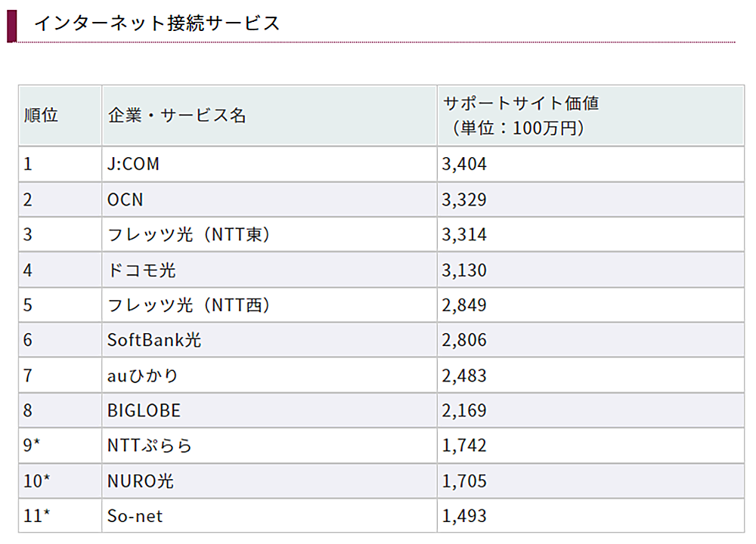This screenshot has height=544, width=756.
Task: Select the J:COM table cell
Action: coord(134,165)
